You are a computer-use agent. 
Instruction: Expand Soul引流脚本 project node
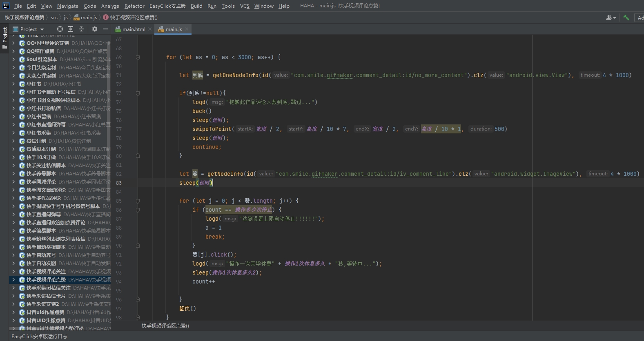(13, 59)
